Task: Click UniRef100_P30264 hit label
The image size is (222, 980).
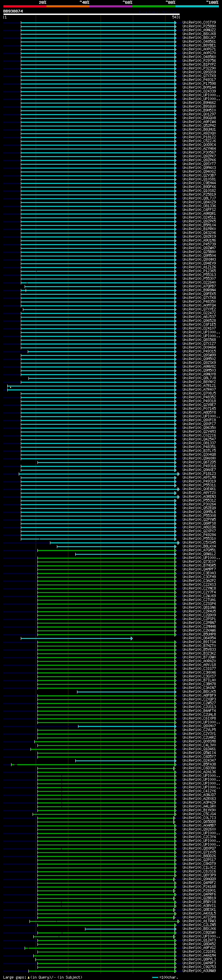Action: click(x=199, y=504)
